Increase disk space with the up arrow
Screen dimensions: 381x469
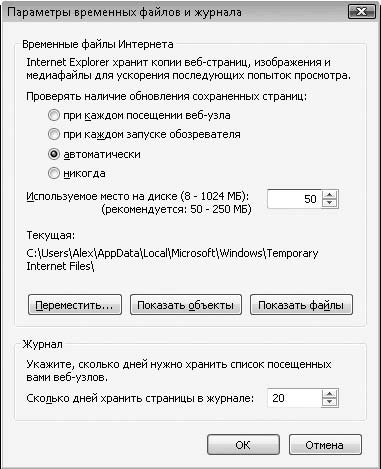pos(330,195)
